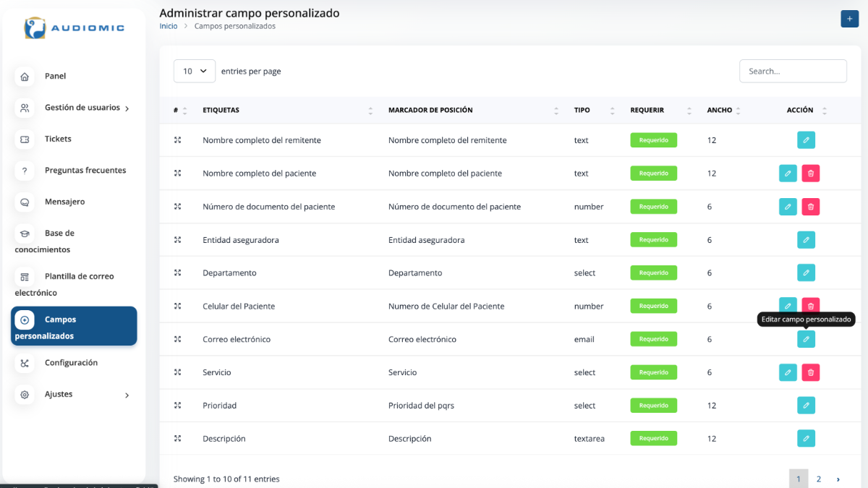Image resolution: width=868 pixels, height=488 pixels.
Task: Open the Configuración sidebar item
Action: click(71, 363)
